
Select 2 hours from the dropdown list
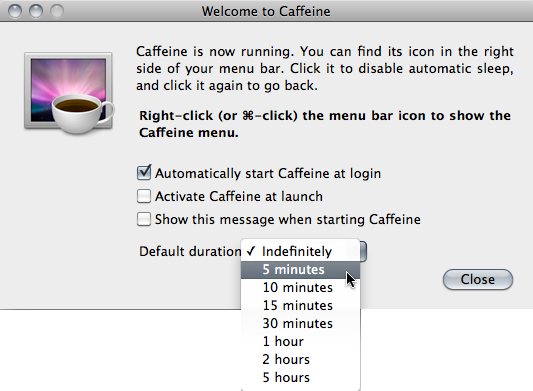pyautogui.click(x=300, y=359)
